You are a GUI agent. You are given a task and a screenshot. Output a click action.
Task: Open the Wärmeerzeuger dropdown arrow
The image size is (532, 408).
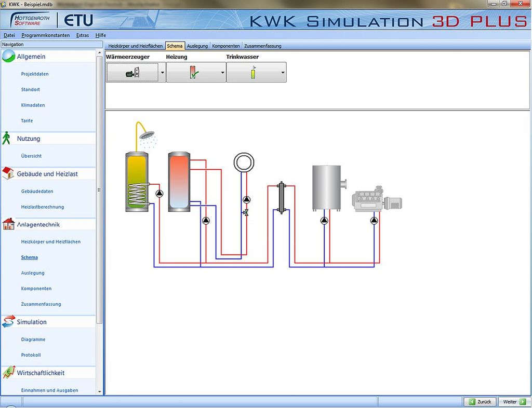click(x=162, y=72)
